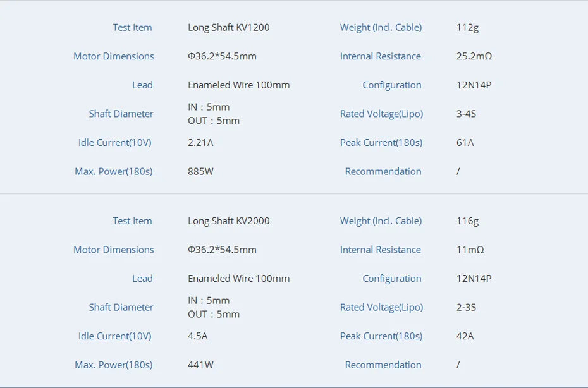Click Weight (Incl. Cable) label in KV2000 table
Image resolution: width=588 pixels, height=388 pixels.
(381, 221)
